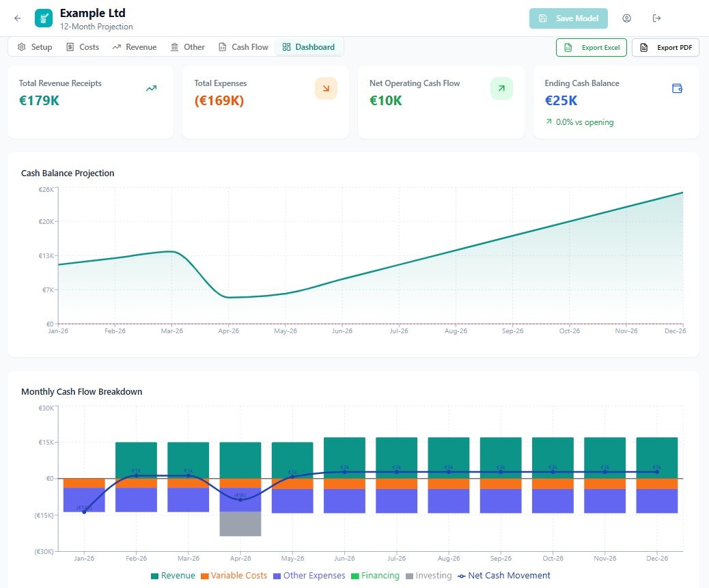
Task: Click the Total Expenses down-arrow icon
Action: click(326, 89)
